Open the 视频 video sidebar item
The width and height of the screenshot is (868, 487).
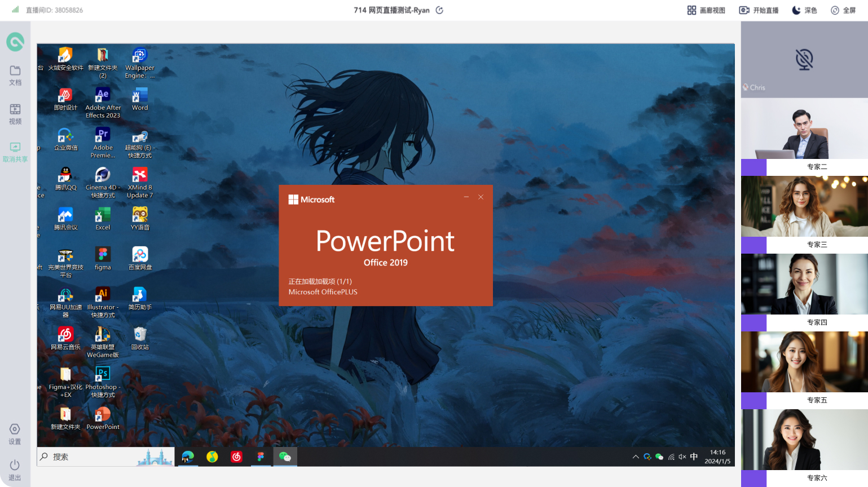(15, 114)
